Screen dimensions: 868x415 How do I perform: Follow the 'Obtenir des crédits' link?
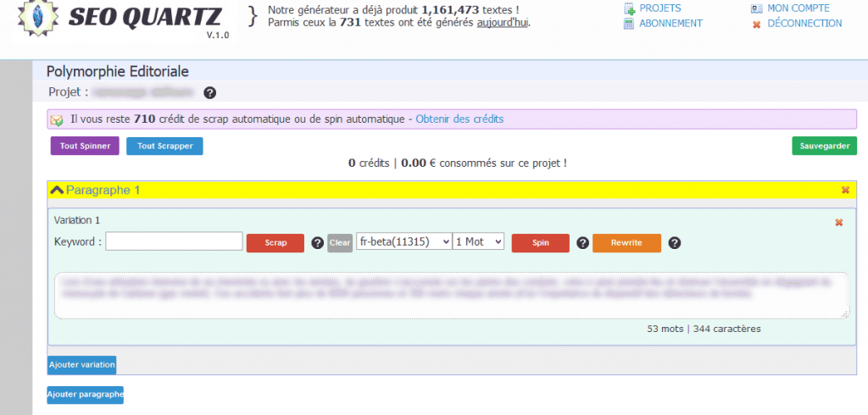pos(459,119)
